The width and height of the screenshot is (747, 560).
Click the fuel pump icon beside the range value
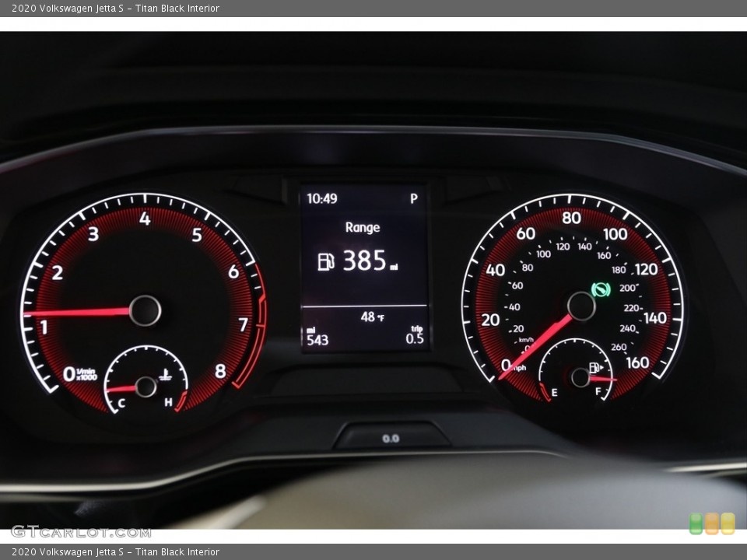[x=326, y=261]
